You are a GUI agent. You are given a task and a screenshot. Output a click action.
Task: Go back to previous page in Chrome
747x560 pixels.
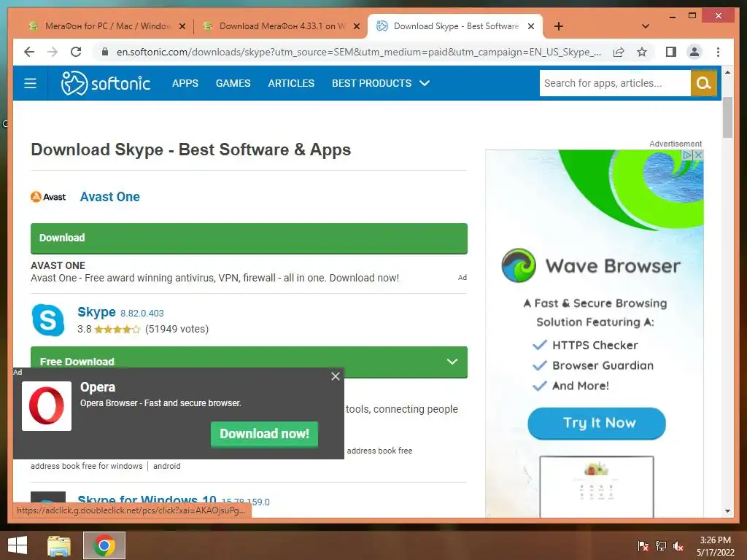(x=29, y=52)
